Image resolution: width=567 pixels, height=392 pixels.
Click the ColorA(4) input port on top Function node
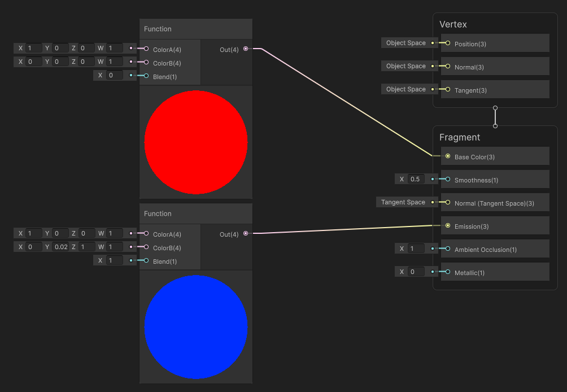[x=146, y=50]
